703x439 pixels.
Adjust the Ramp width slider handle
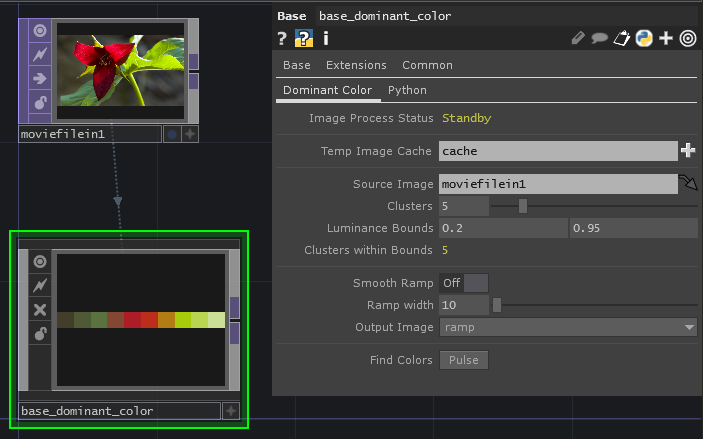(x=497, y=305)
